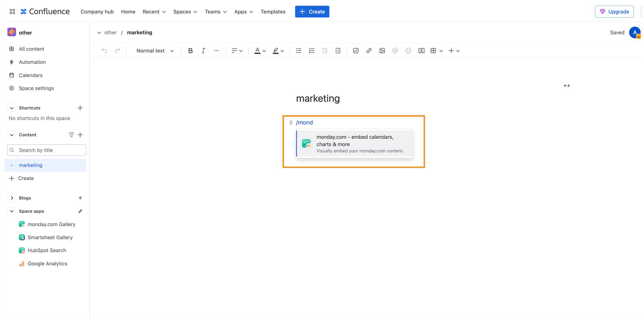The height and width of the screenshot is (320, 644).
Task: Collapse the Content section
Action: [11, 135]
